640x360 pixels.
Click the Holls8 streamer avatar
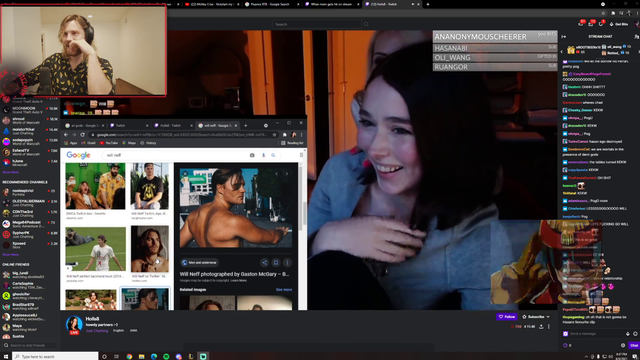74,324
